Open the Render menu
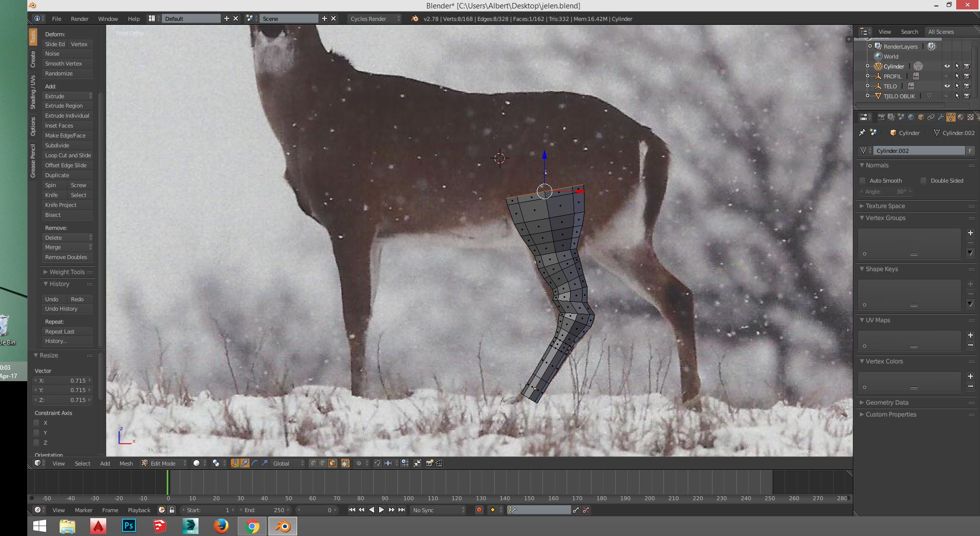The width and height of the screenshot is (980, 536). pyautogui.click(x=79, y=18)
